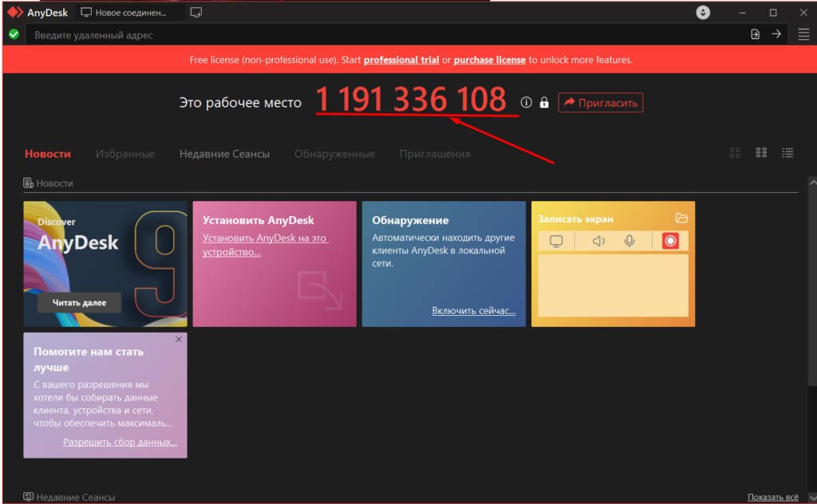Screen dimensions: 817x504
Task: Toggle speaker audio in the record screen card
Action: (x=598, y=241)
